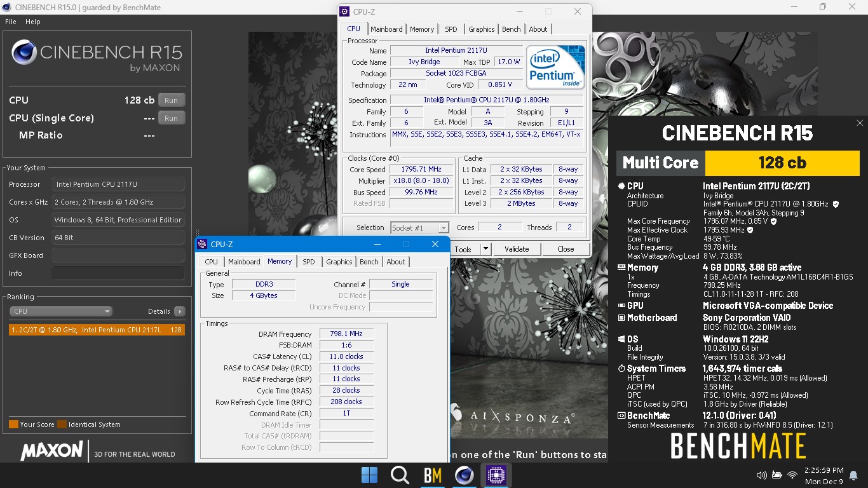Switch to About tab in upper CPU-Z
The image size is (868, 488).
tap(538, 29)
